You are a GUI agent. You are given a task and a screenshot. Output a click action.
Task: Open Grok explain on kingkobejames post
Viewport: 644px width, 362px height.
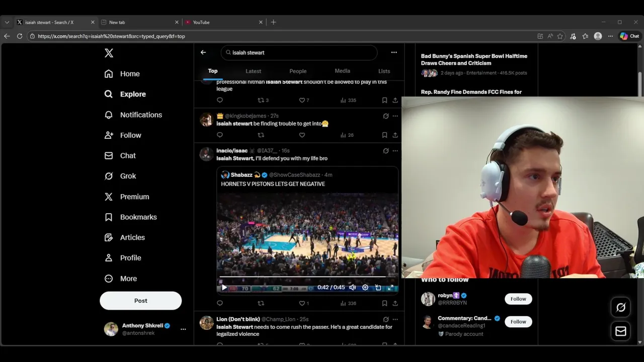(386, 116)
